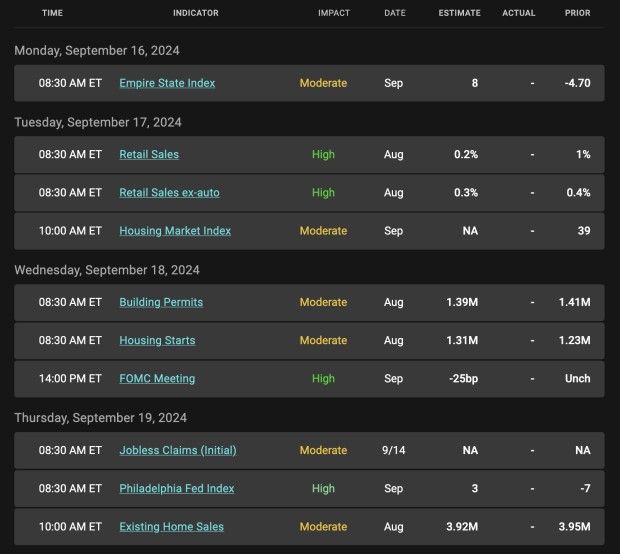Image resolution: width=620 pixels, height=554 pixels.
Task: Open the Empire State Index link
Action: click(x=167, y=83)
